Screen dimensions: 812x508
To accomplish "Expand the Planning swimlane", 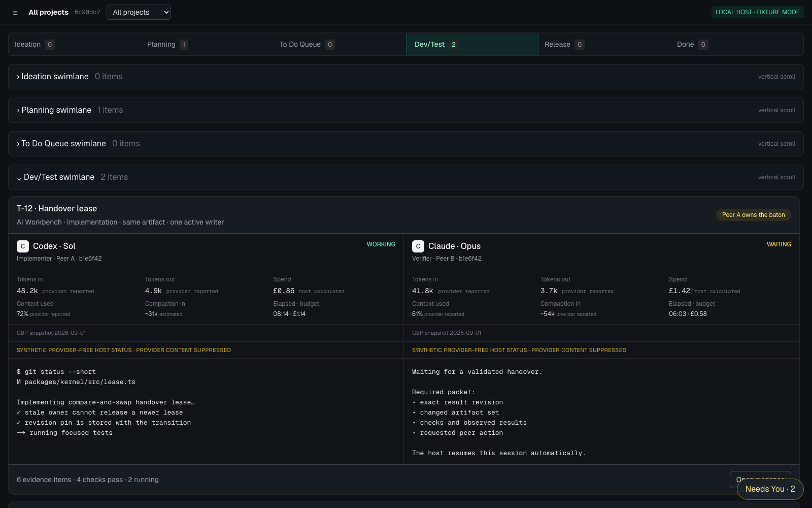I will click(406, 110).
